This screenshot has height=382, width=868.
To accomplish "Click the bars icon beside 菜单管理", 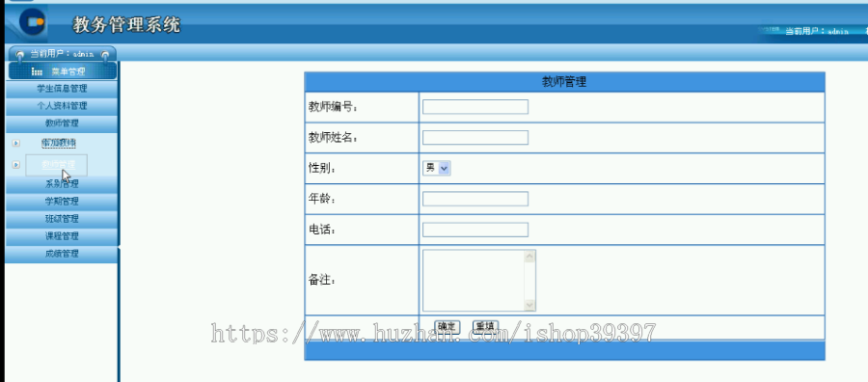I will coord(37,71).
